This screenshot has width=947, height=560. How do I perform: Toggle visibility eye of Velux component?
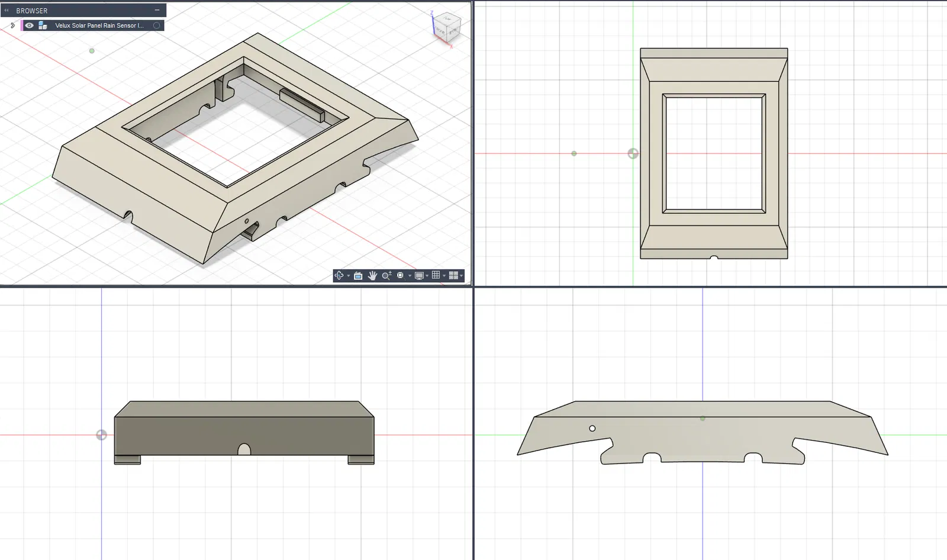(x=29, y=25)
